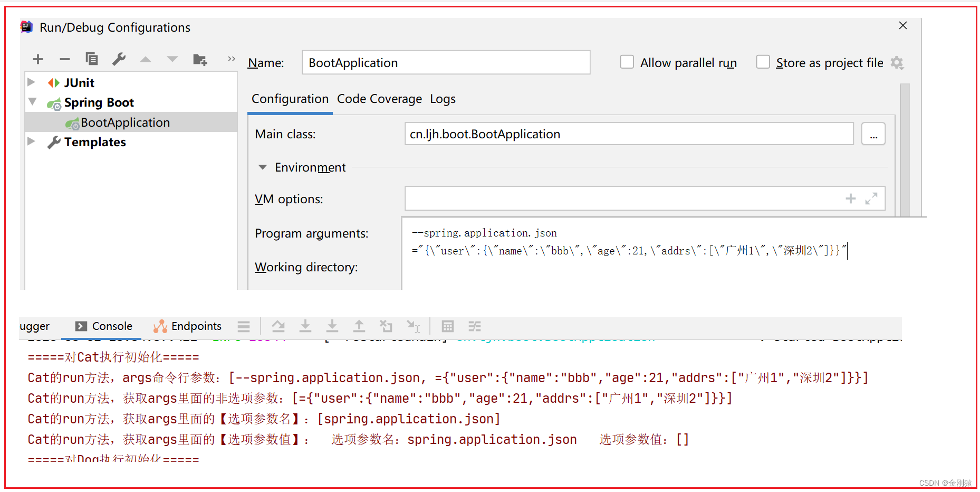Viewport: 980px width, 492px height.
Task: Click the Step Out debugger icon
Action: pos(359,326)
